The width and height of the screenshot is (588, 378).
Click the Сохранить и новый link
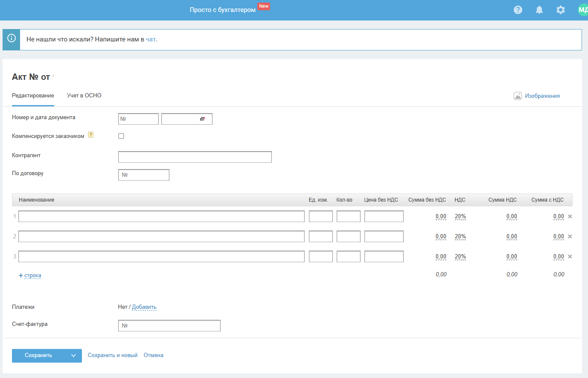tap(113, 355)
